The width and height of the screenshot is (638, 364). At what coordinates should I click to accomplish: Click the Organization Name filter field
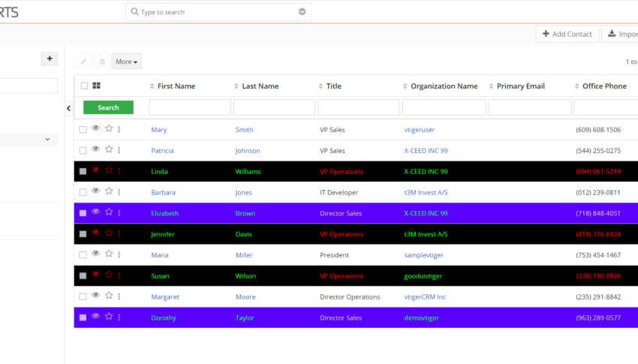444,107
